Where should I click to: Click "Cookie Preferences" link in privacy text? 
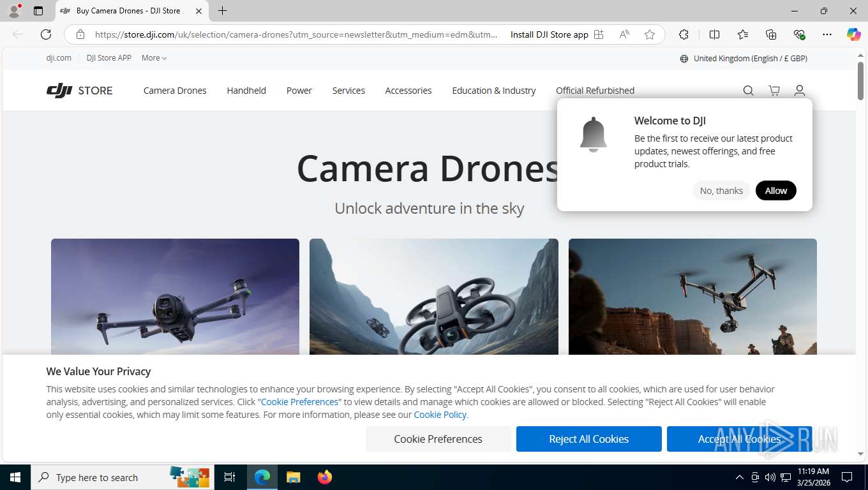[300, 402]
